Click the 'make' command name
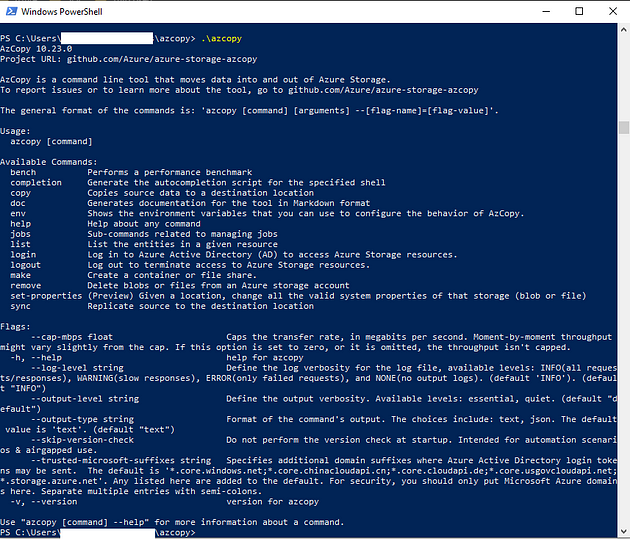The width and height of the screenshot is (630, 539). click(x=20, y=275)
